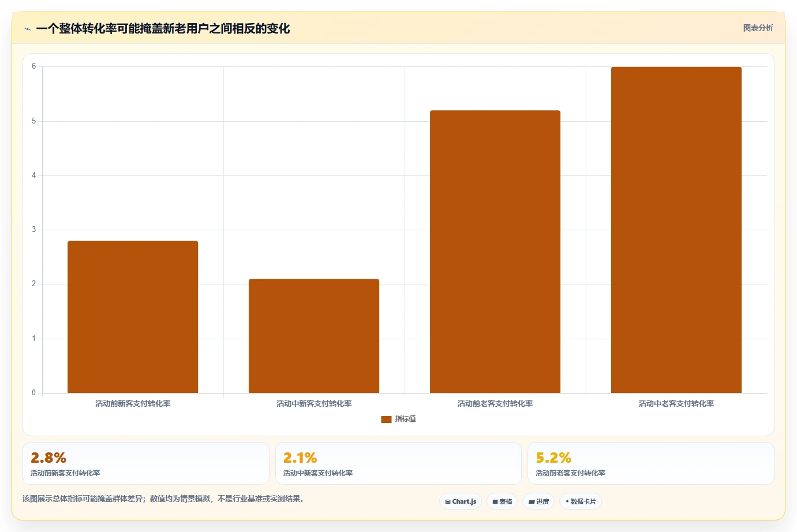This screenshot has width=797, height=532.
Task: Click card caption 活动前老客支付转化率 under 5.2%
Action: 570,473
